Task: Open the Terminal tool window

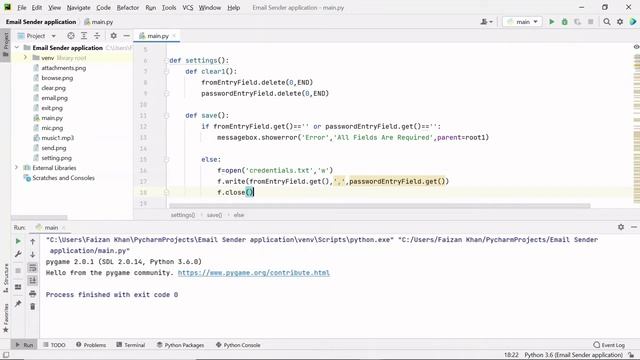Action: [131, 345]
